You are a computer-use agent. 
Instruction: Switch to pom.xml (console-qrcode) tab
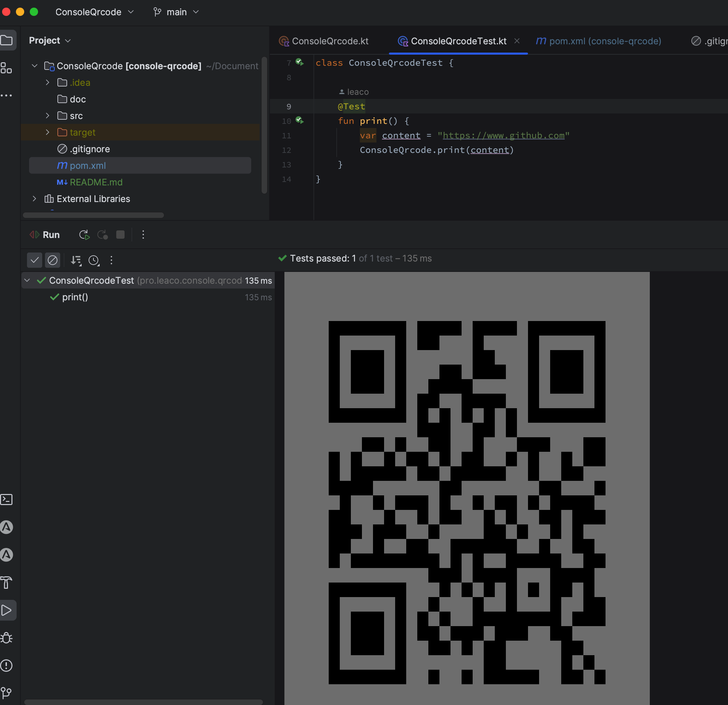(598, 41)
